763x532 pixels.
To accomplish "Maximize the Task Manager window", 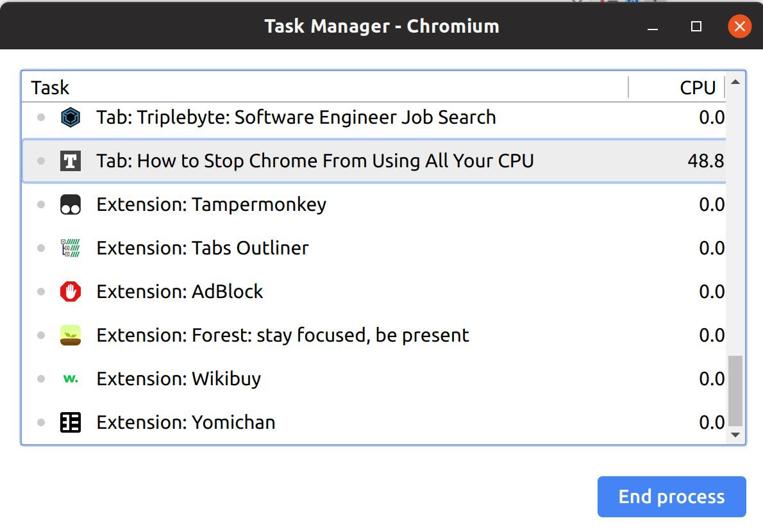I will [696, 26].
